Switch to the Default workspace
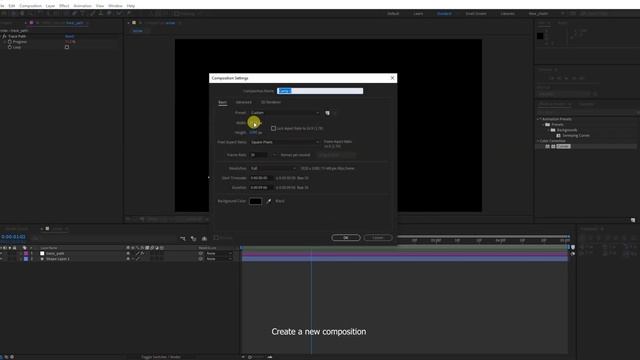 pyautogui.click(x=393, y=13)
